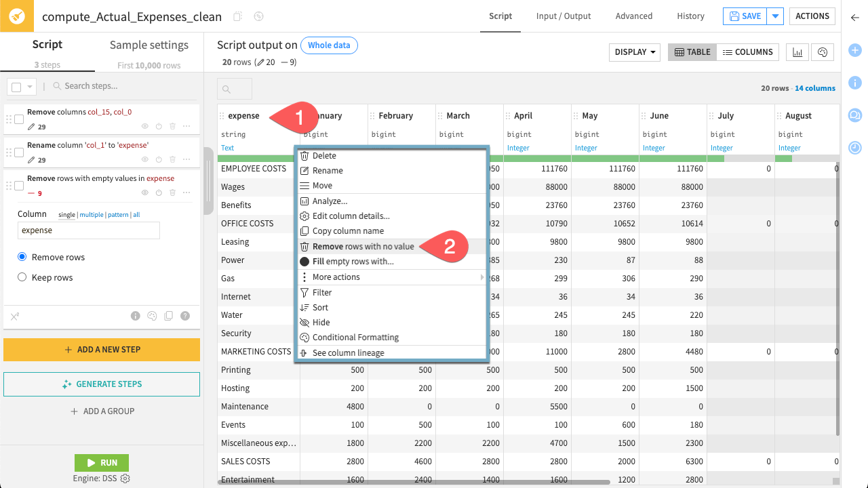Open the help icon in the step editor

(184, 315)
